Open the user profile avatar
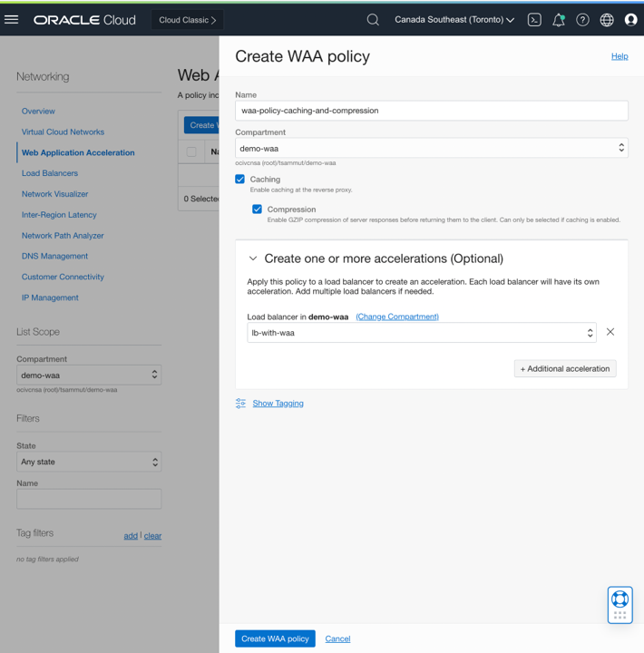This screenshot has width=644, height=653. coord(630,20)
